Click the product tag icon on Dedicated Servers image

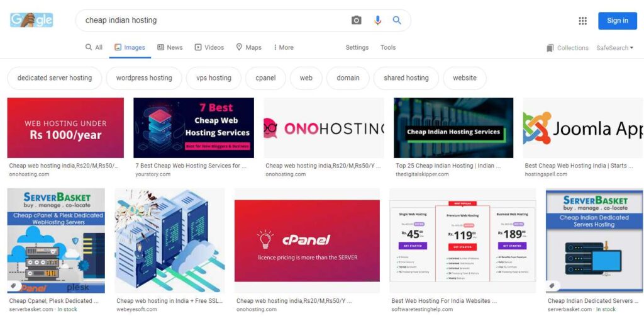552,285
